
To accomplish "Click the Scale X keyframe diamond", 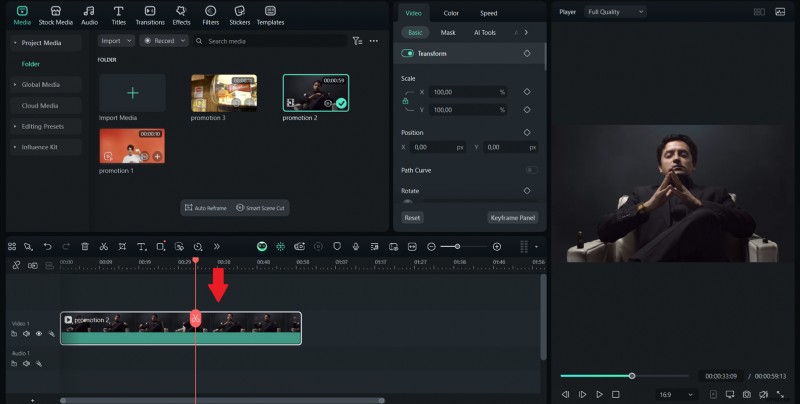I will (527, 92).
